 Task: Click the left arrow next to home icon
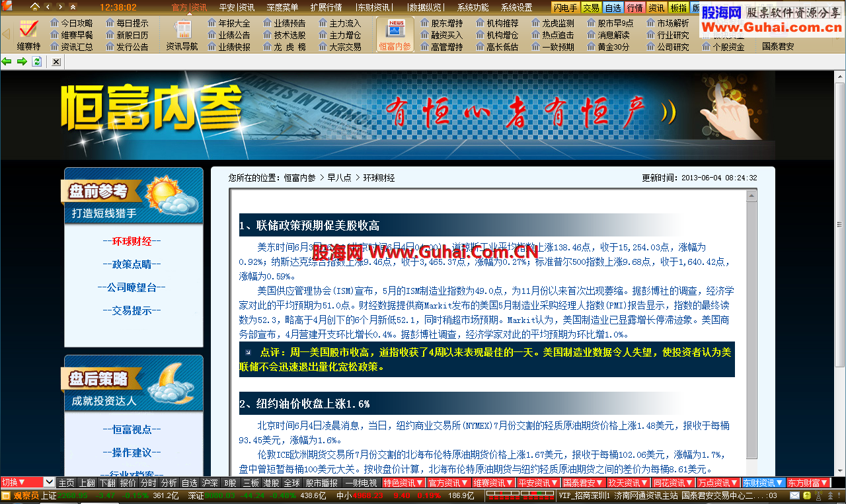(48, 7)
